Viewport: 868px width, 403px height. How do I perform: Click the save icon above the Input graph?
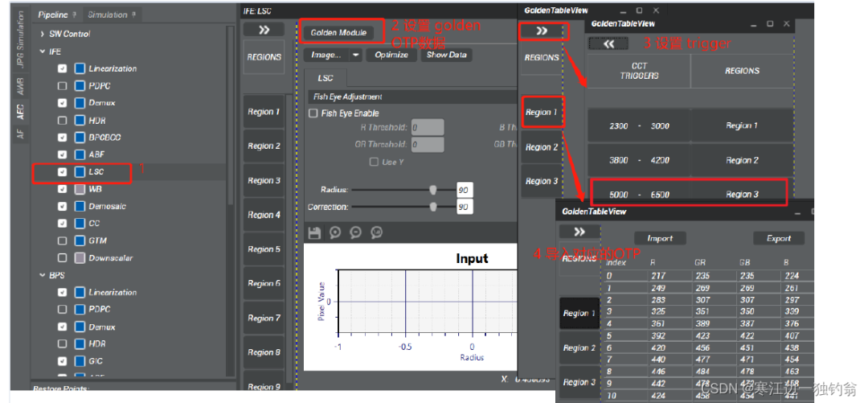point(314,232)
